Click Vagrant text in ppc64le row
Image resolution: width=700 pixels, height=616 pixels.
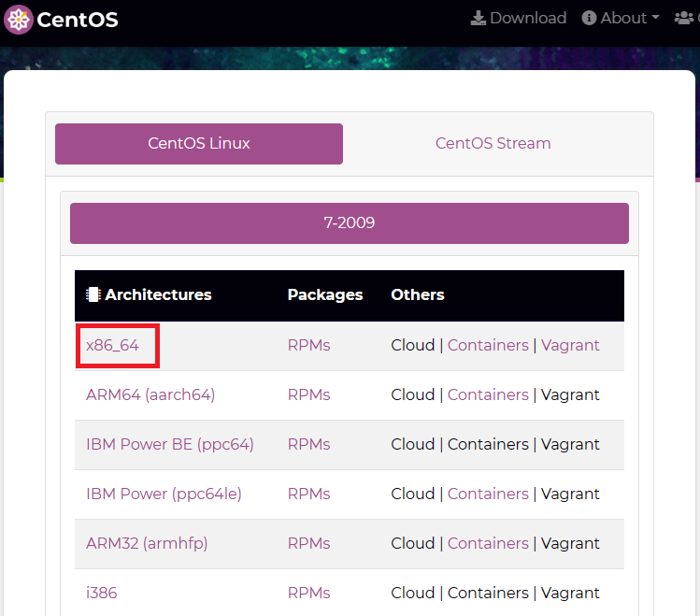point(570,494)
